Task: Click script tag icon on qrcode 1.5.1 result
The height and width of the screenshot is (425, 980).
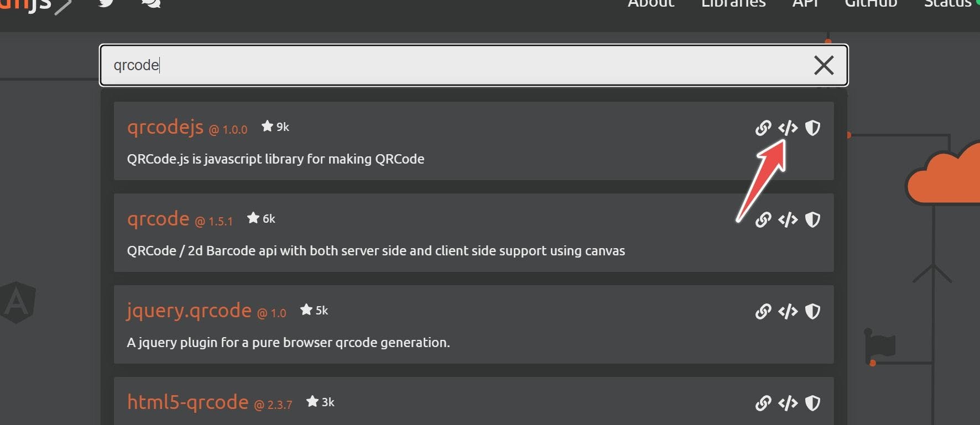Action: (788, 220)
